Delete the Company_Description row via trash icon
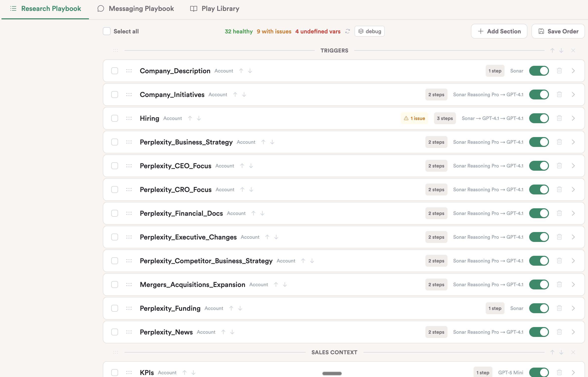This screenshot has width=588, height=377. (559, 71)
